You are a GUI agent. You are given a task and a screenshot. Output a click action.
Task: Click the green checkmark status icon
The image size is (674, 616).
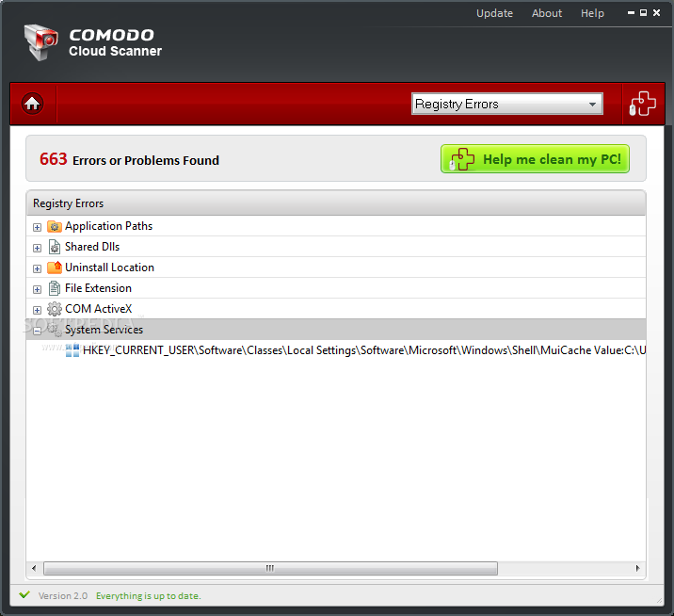pyautogui.click(x=24, y=595)
